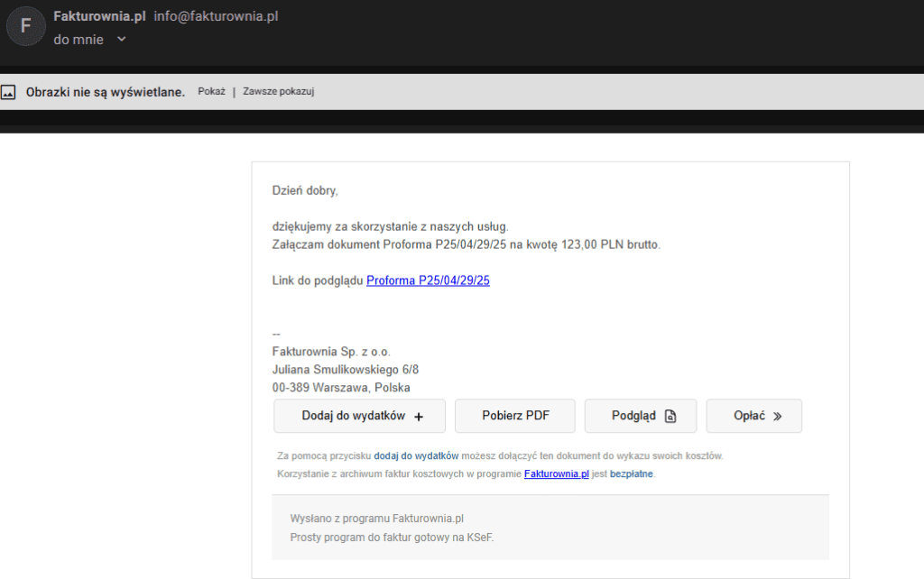Expand recipient details chevron next to 'do mnie'
924x579 pixels.
pos(121,40)
